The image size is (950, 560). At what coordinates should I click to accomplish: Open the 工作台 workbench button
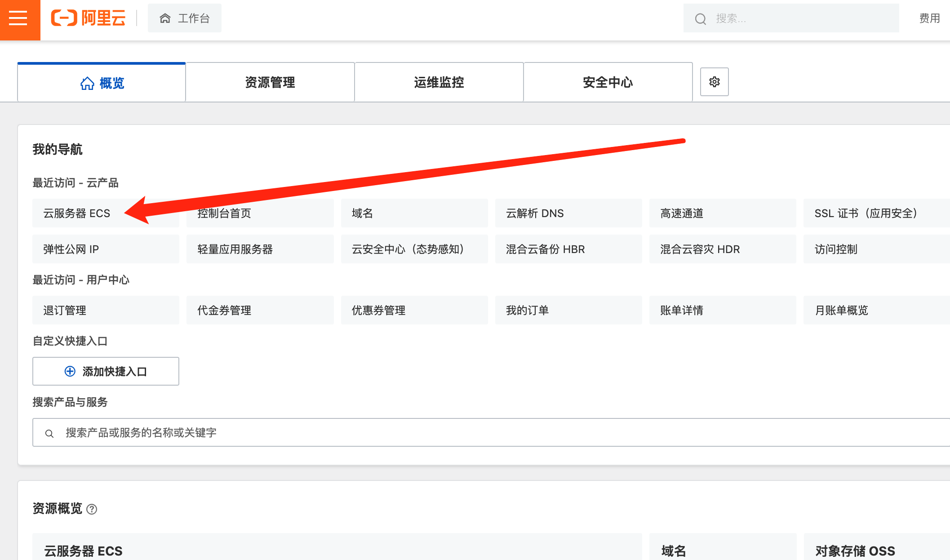click(185, 18)
